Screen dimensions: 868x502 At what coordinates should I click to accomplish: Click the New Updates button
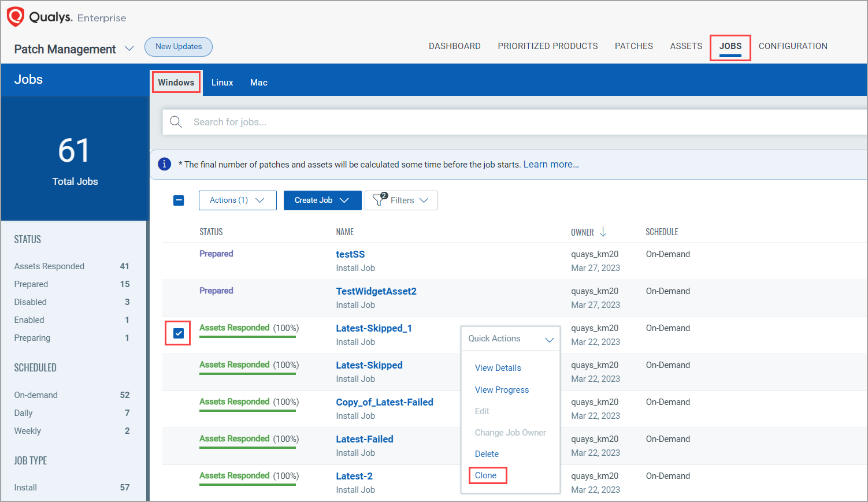pyautogui.click(x=179, y=47)
